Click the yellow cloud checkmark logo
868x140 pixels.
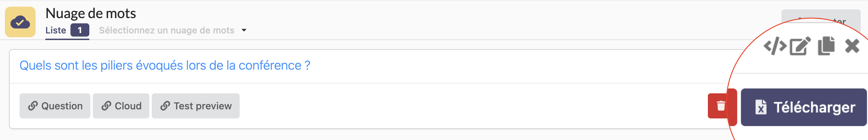pyautogui.click(x=20, y=22)
